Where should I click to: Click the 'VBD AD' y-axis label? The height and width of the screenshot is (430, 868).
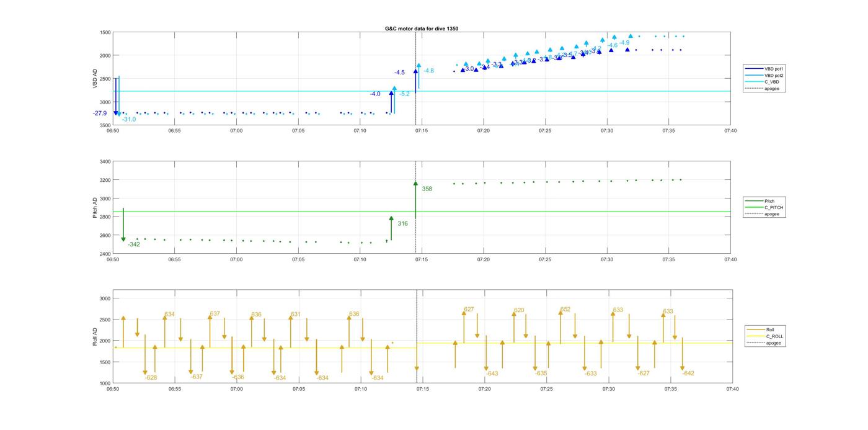tap(95, 78)
